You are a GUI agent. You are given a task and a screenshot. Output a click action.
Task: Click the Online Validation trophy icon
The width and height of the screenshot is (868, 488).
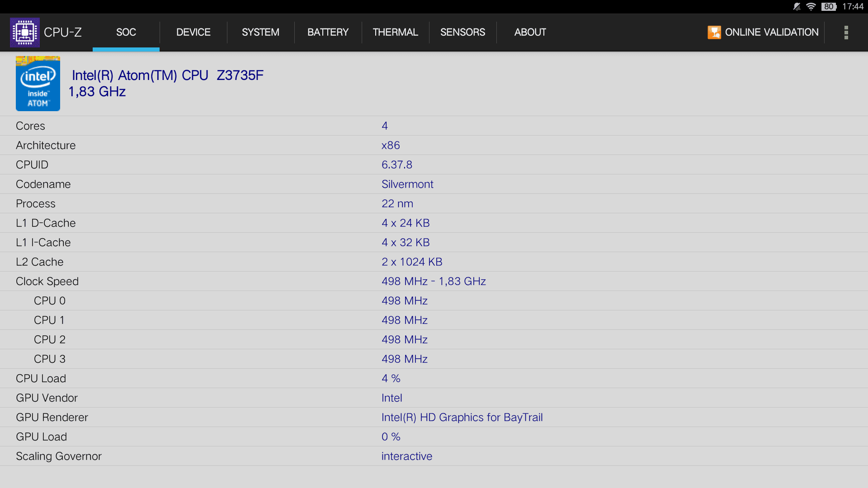click(714, 33)
